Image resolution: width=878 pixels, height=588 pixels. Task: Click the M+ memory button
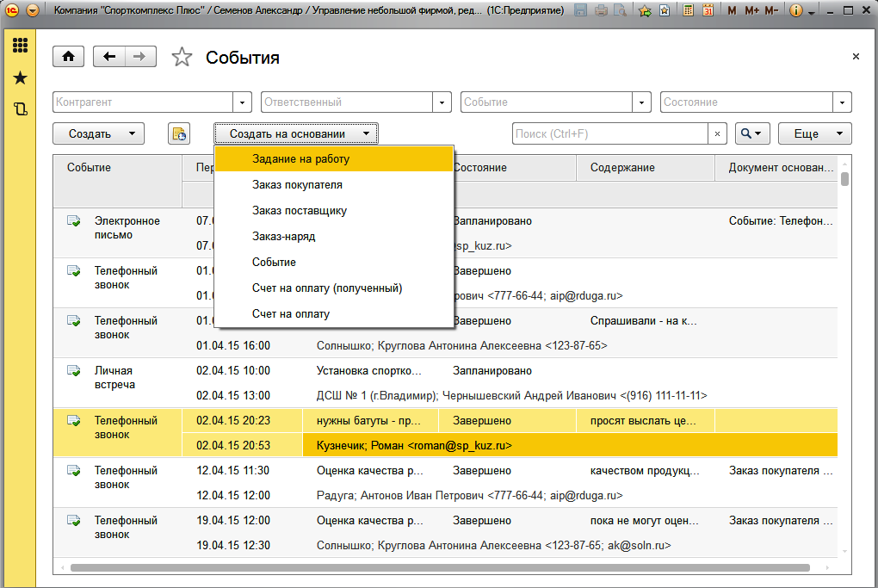(x=751, y=11)
